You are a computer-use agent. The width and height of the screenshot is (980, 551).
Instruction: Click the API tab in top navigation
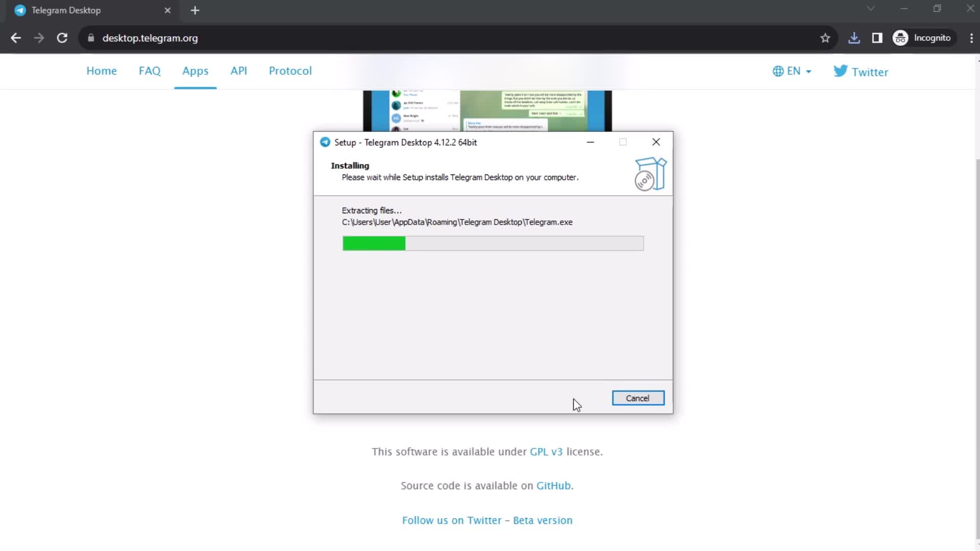tap(238, 71)
